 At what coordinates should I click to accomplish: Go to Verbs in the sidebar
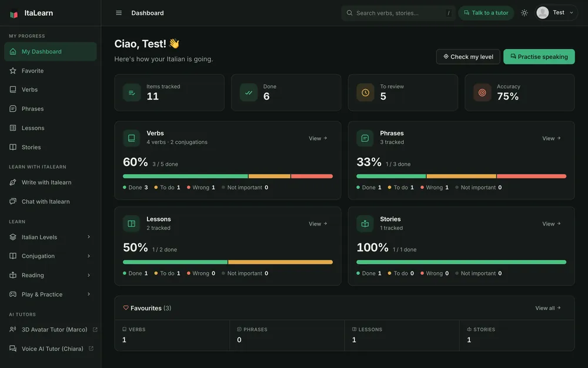tap(50, 89)
